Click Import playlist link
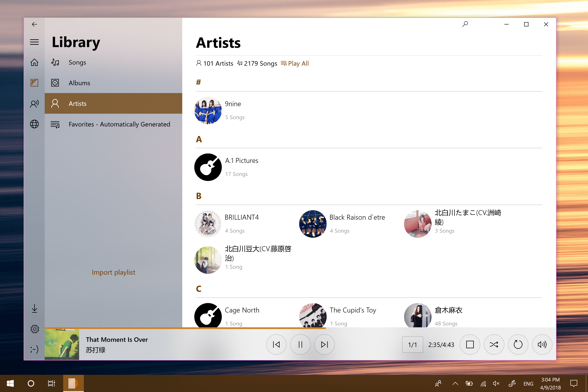The height and width of the screenshot is (392, 588). click(113, 272)
